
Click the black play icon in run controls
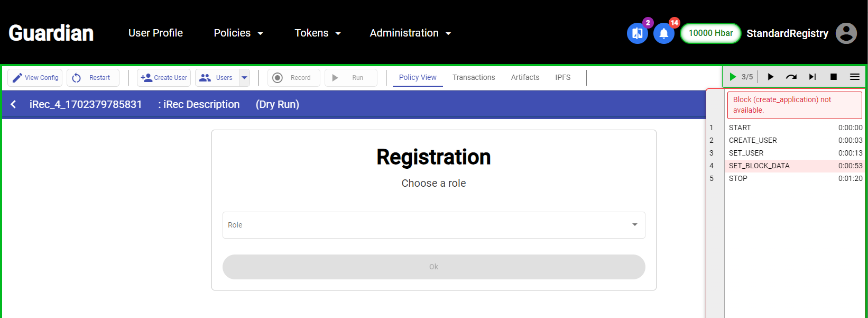770,77
